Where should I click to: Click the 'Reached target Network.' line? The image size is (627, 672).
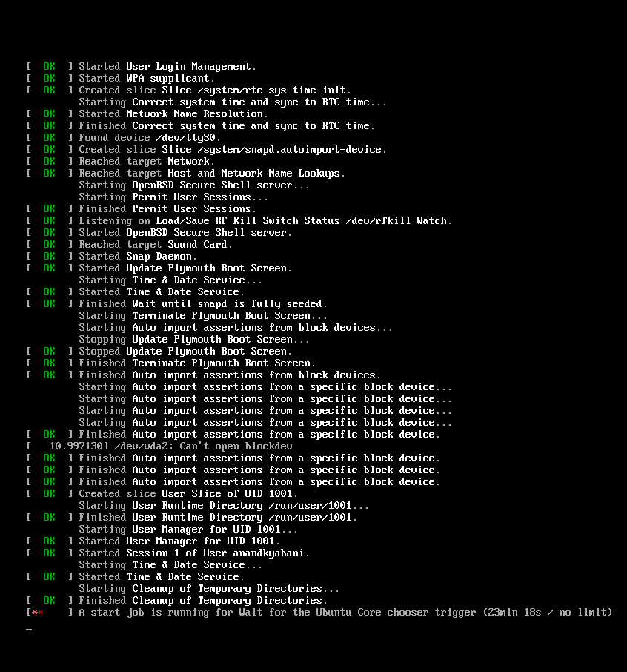[x=147, y=161]
